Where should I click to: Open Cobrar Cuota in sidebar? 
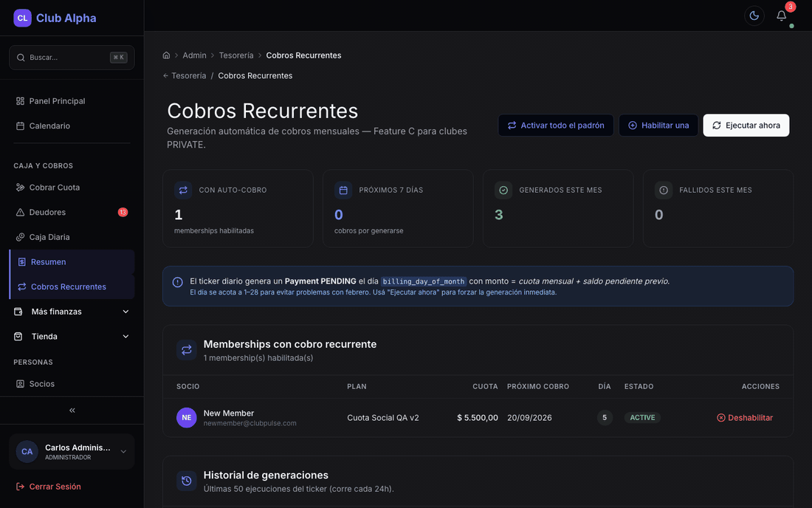pyautogui.click(x=72, y=188)
